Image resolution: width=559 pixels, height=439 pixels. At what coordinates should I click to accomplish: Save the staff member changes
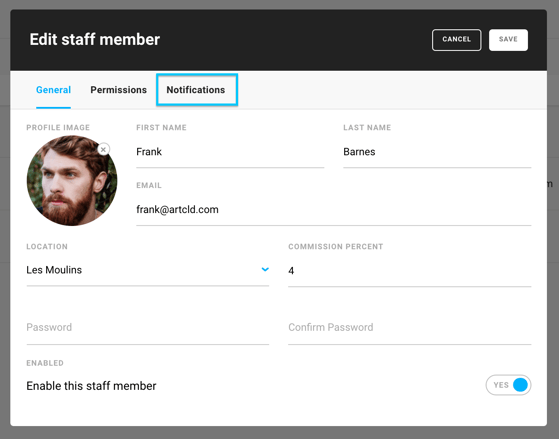tap(508, 40)
